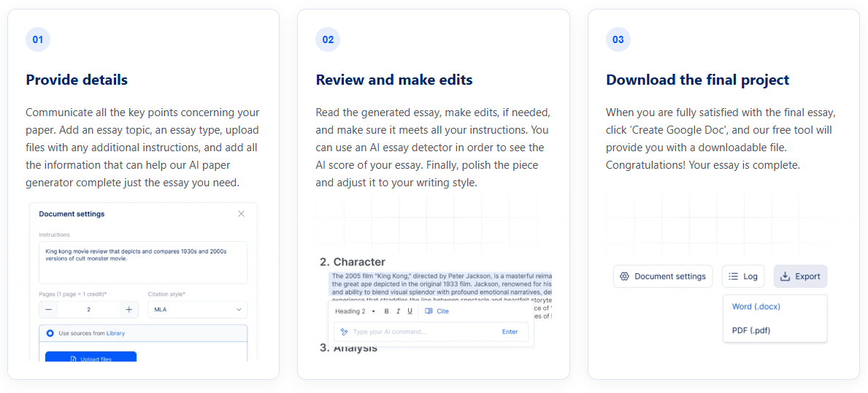The width and height of the screenshot is (868, 393).
Task: Click the book icon beside Cite
Action: click(429, 311)
